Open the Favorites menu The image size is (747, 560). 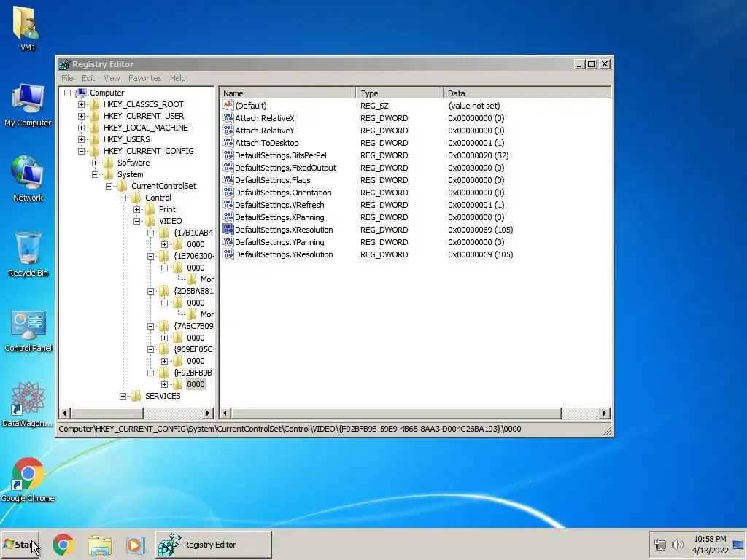tap(145, 78)
